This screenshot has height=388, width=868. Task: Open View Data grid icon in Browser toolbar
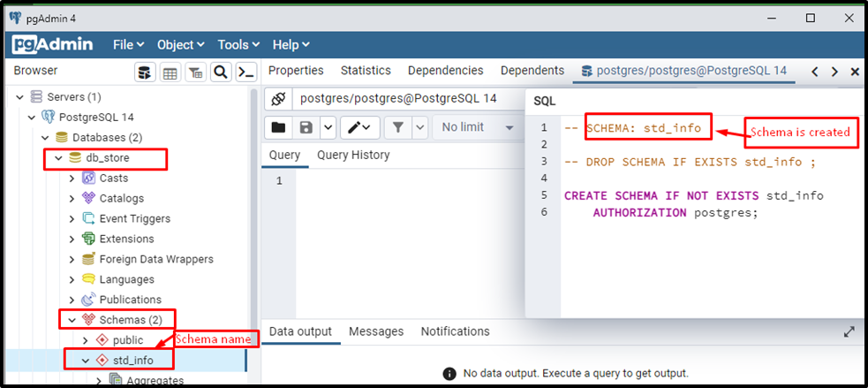click(x=170, y=72)
